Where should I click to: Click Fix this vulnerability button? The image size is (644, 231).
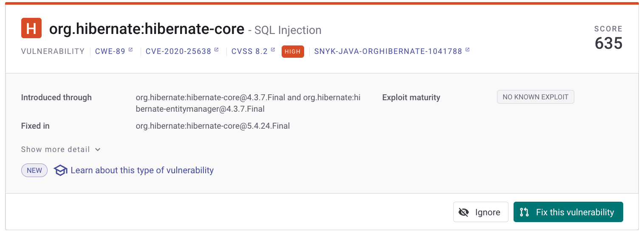pos(568,212)
